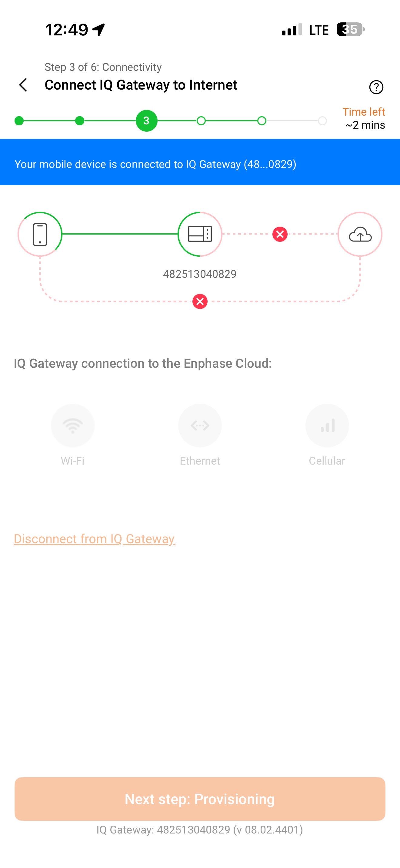Tap the back arrow chevron
400x868 pixels.
pos(23,85)
